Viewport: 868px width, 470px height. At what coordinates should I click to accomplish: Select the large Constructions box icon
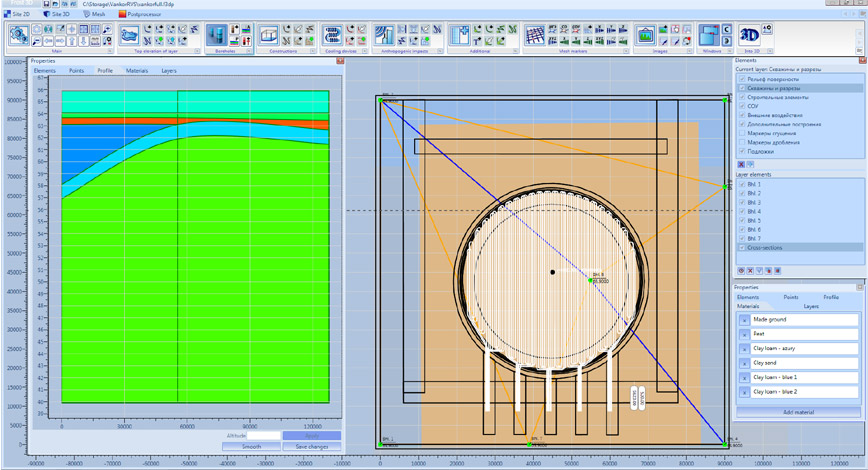point(268,35)
